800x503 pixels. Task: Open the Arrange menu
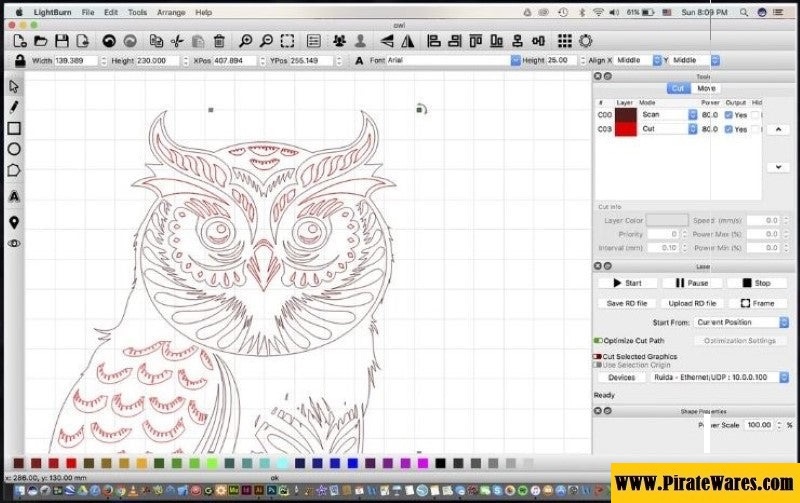click(170, 12)
